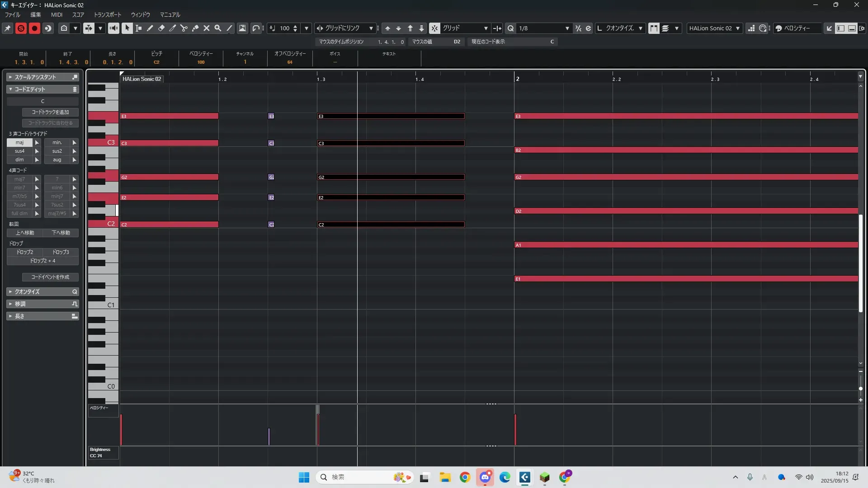Expand the スケールアシスタント section
868x488 pixels.
35,77
